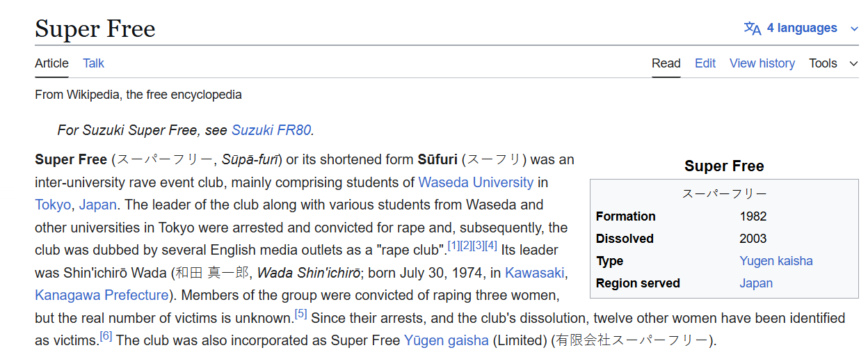This screenshot has height=357, width=868.
Task: Switch to the Article tab
Action: tap(52, 63)
